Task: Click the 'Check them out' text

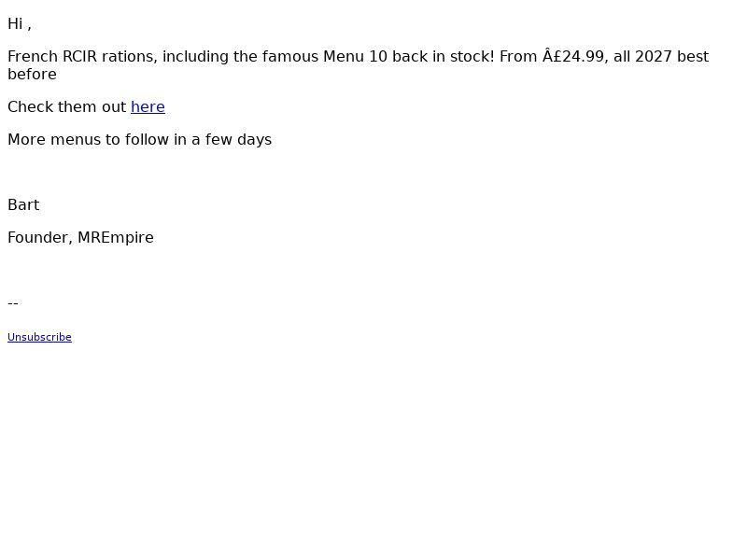Action: 66,106
